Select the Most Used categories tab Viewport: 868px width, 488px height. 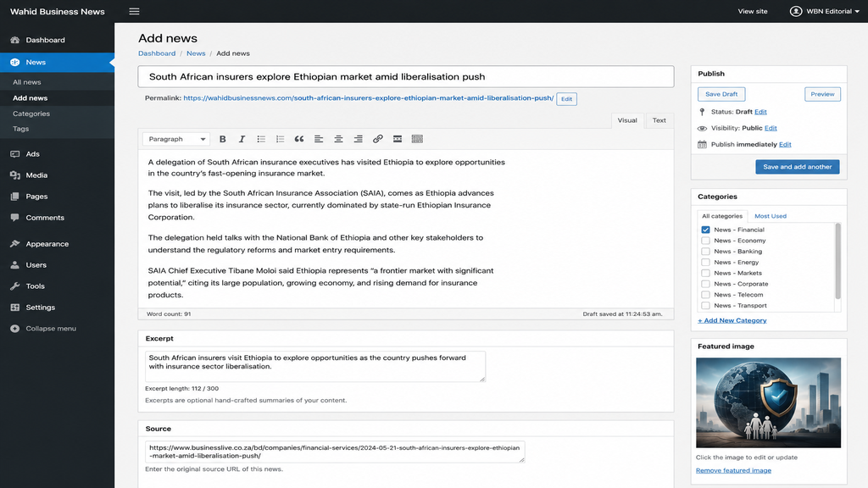click(x=770, y=216)
